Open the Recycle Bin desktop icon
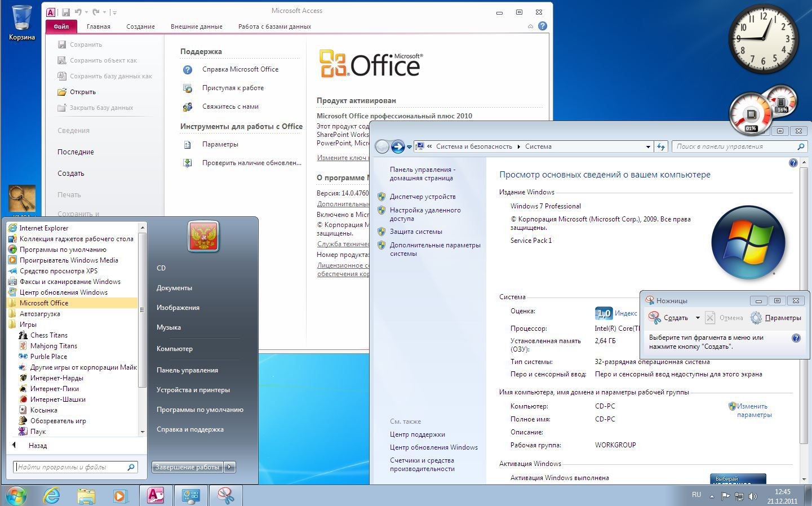The height and width of the screenshot is (506, 812). (22, 23)
